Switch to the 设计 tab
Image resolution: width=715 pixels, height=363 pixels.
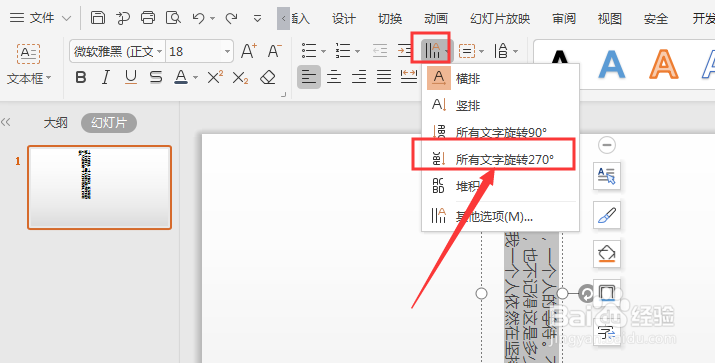(x=343, y=19)
